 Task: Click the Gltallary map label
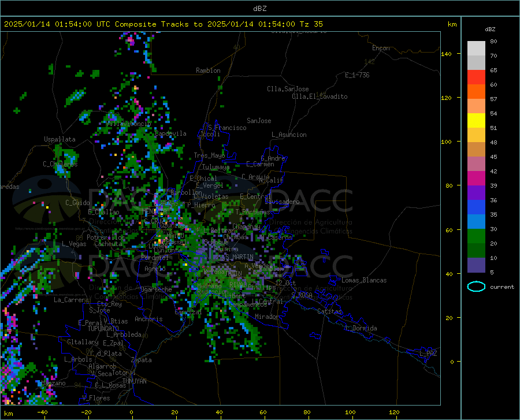pyautogui.click(x=83, y=342)
